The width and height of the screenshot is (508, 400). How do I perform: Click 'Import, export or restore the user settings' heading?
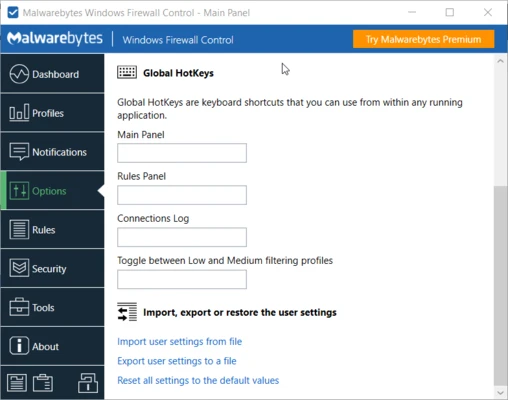[240, 312]
